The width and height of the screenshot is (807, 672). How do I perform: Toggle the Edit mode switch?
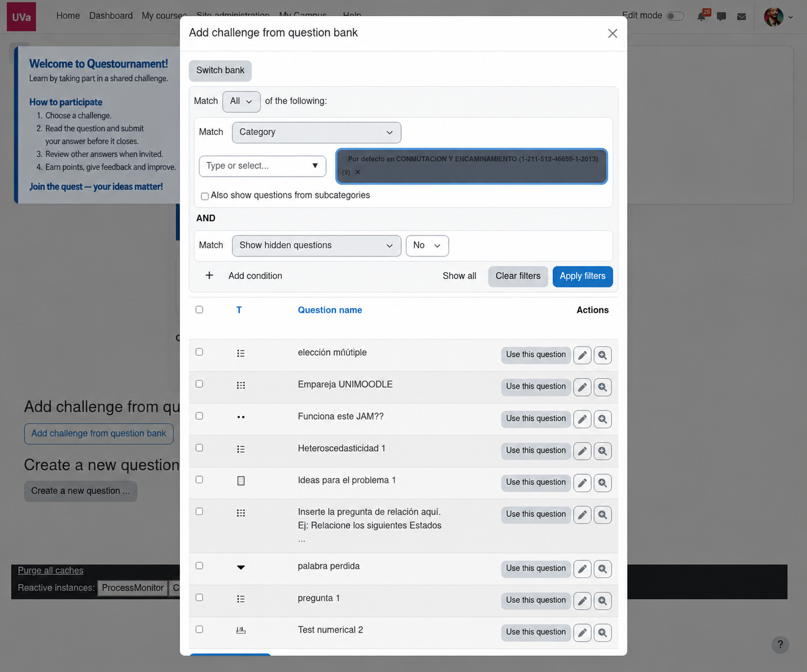pos(675,16)
